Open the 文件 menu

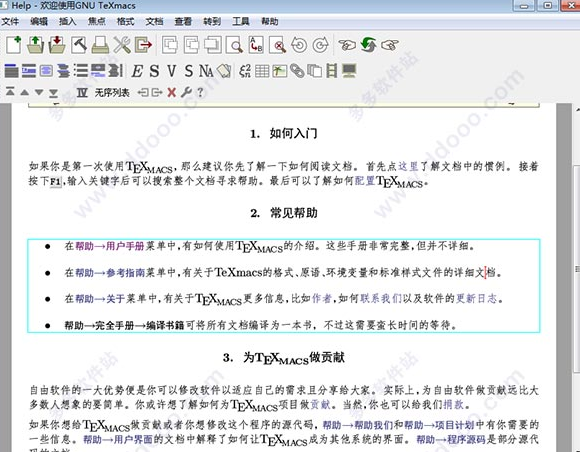click(x=10, y=21)
